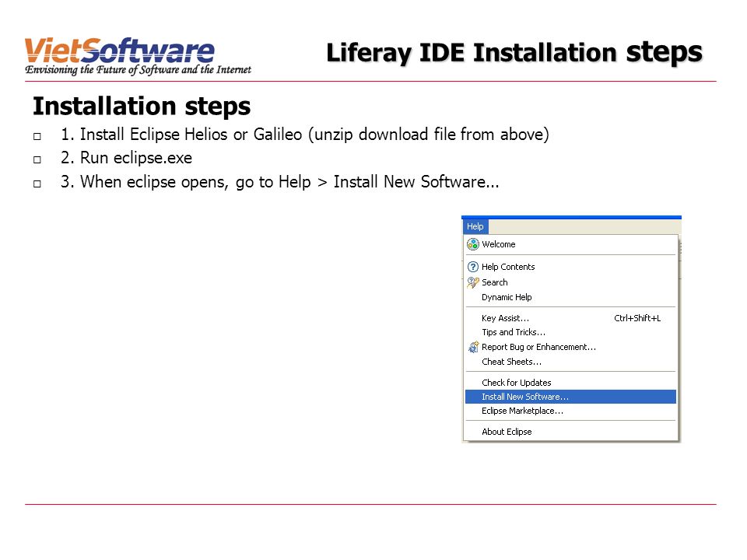Click the 'Liferay IDE Installation steps' title
This screenshot has height=560, width=747.
(x=514, y=52)
